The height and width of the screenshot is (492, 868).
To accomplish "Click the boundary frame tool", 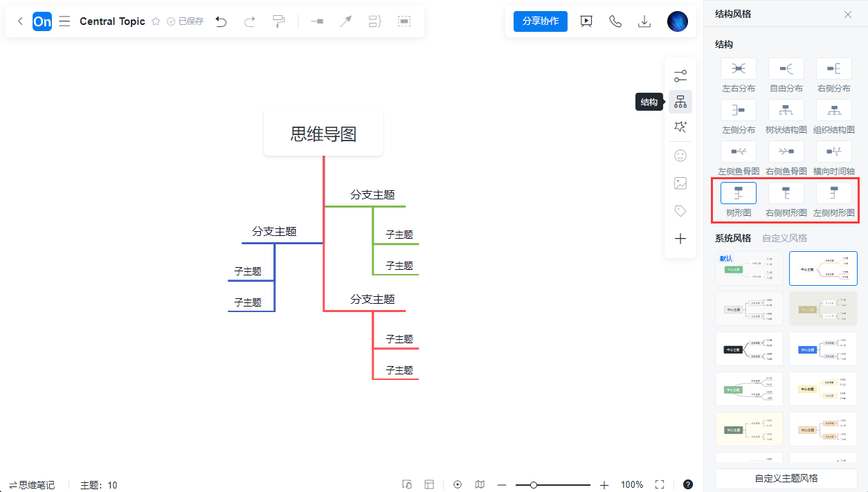I will coord(404,21).
